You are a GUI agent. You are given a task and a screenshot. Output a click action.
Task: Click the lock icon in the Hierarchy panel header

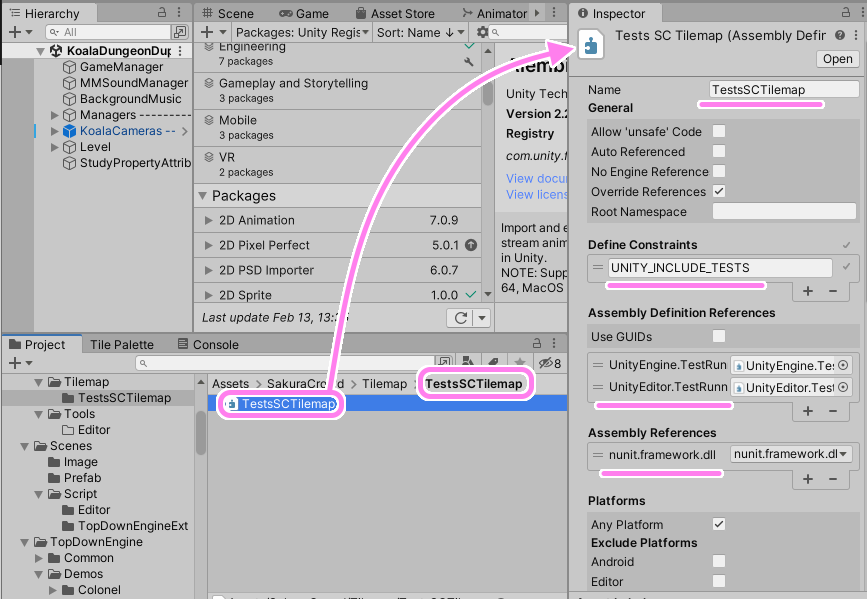[x=161, y=13]
